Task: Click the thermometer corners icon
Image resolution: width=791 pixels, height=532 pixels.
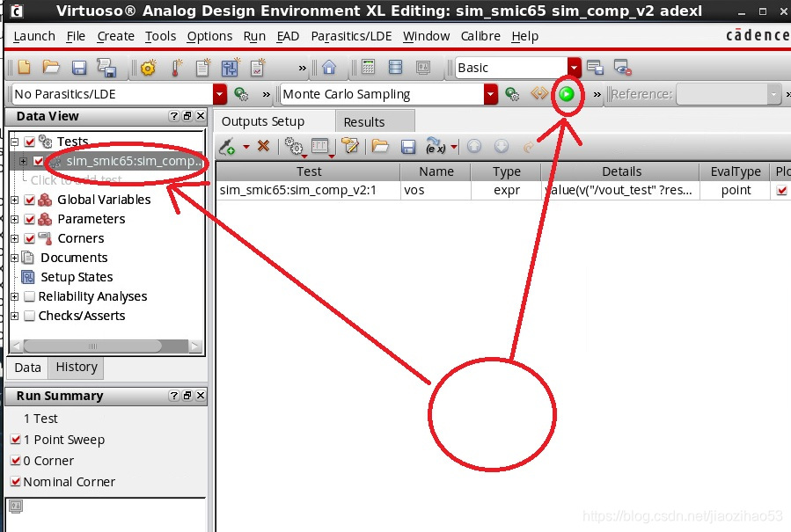Action: (x=176, y=68)
